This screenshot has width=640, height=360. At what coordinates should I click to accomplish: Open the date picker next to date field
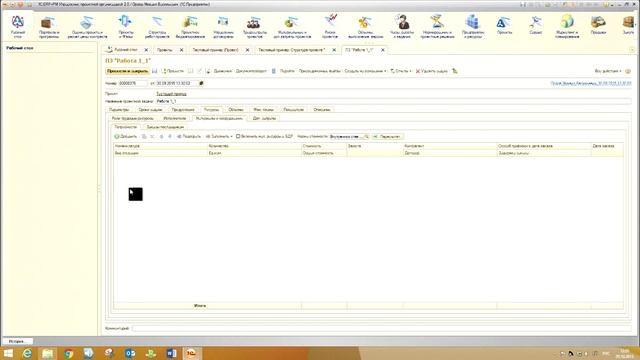tap(201, 83)
